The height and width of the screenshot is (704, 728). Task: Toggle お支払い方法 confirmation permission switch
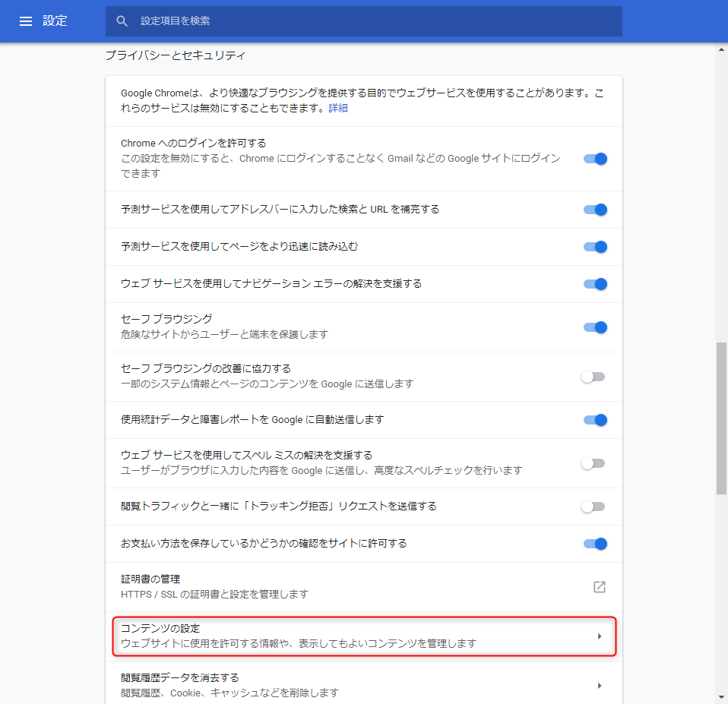595,544
